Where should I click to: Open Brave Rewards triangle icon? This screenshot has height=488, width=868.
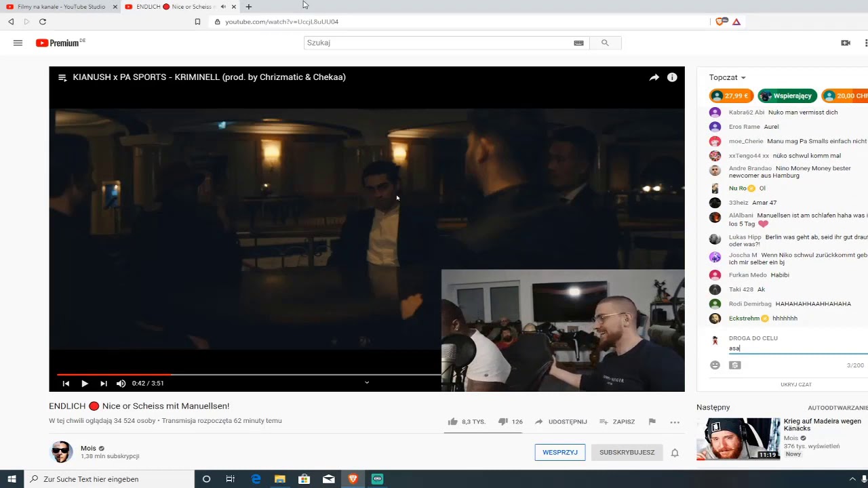736,22
